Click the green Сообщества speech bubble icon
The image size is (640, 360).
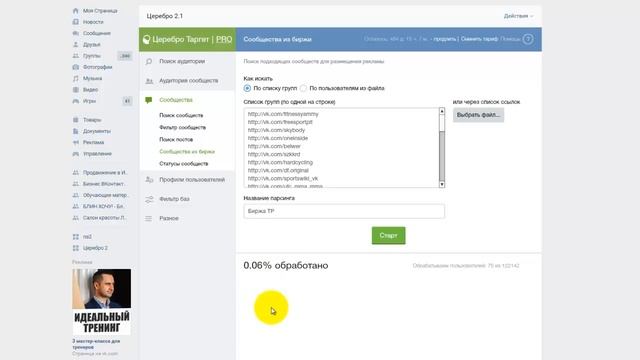[x=149, y=100]
